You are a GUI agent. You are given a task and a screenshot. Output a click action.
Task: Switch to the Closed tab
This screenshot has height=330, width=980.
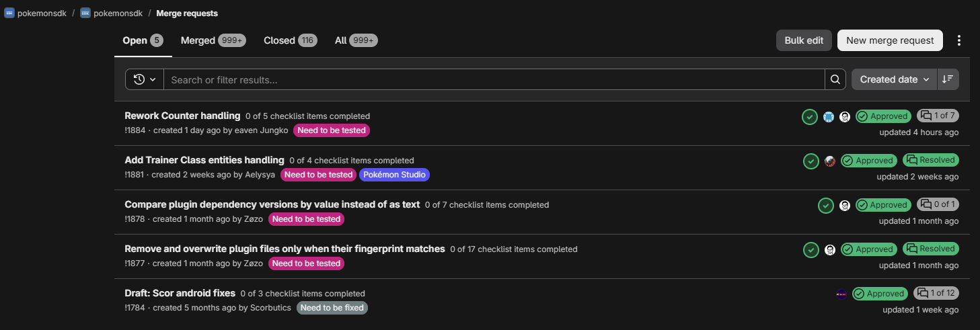(x=291, y=40)
